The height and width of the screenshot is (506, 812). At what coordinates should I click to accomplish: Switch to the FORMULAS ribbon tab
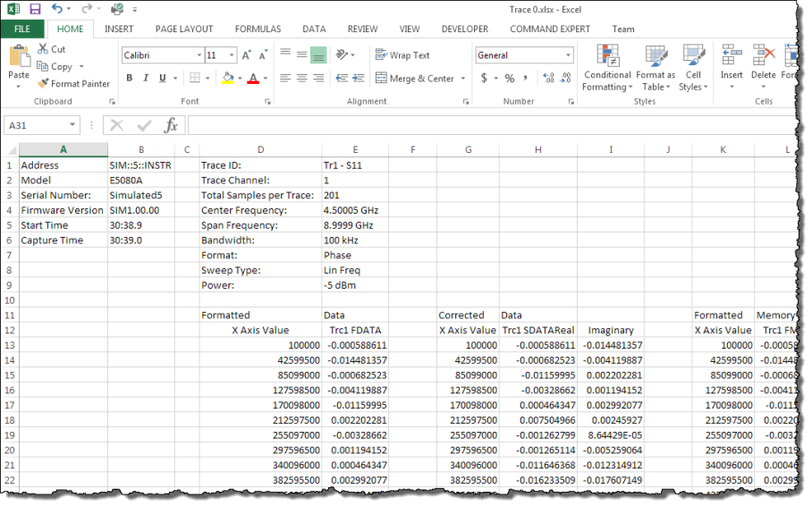pos(258,29)
